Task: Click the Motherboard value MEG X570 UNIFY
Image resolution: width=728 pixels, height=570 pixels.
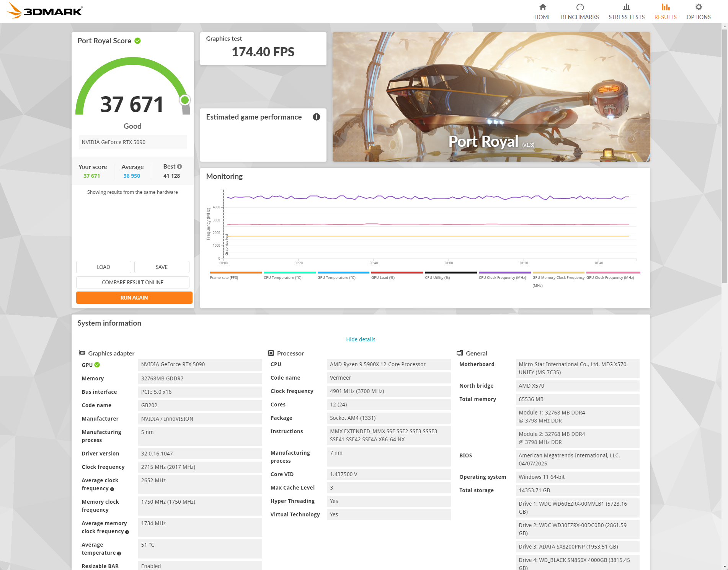Action: tap(578, 369)
